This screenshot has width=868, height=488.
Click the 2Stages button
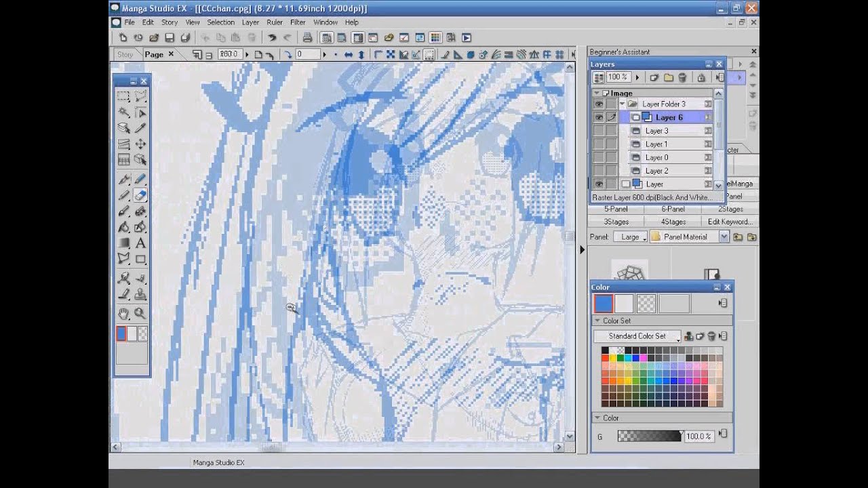pos(730,209)
